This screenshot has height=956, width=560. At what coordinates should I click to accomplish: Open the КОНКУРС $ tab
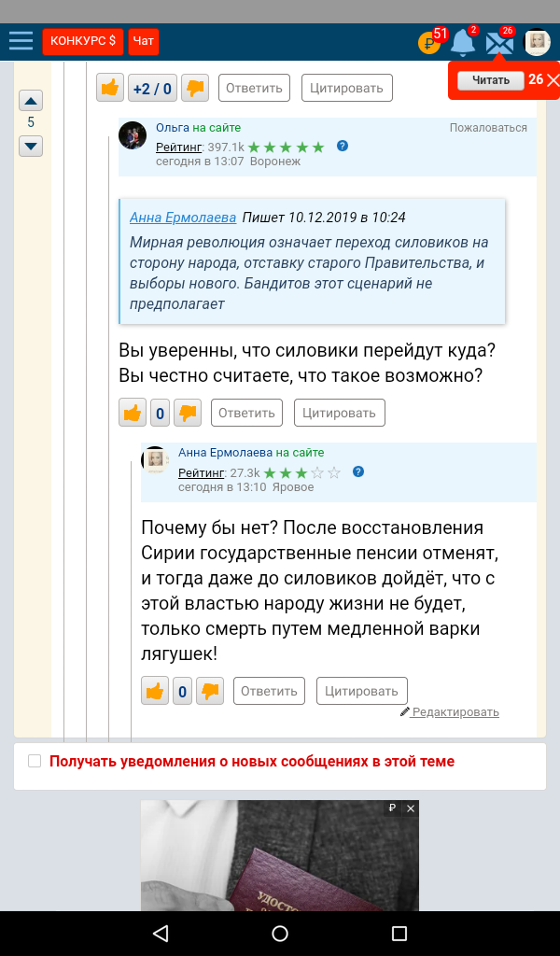point(83,41)
